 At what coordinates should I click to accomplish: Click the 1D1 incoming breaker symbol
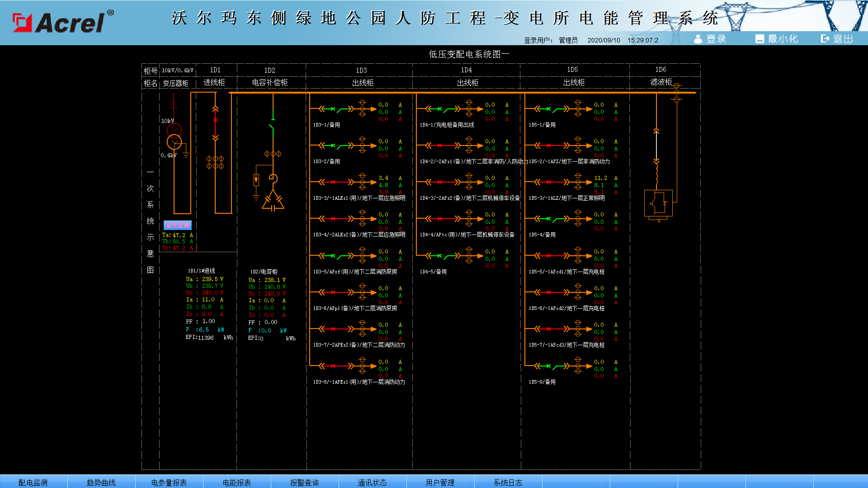tap(215, 121)
